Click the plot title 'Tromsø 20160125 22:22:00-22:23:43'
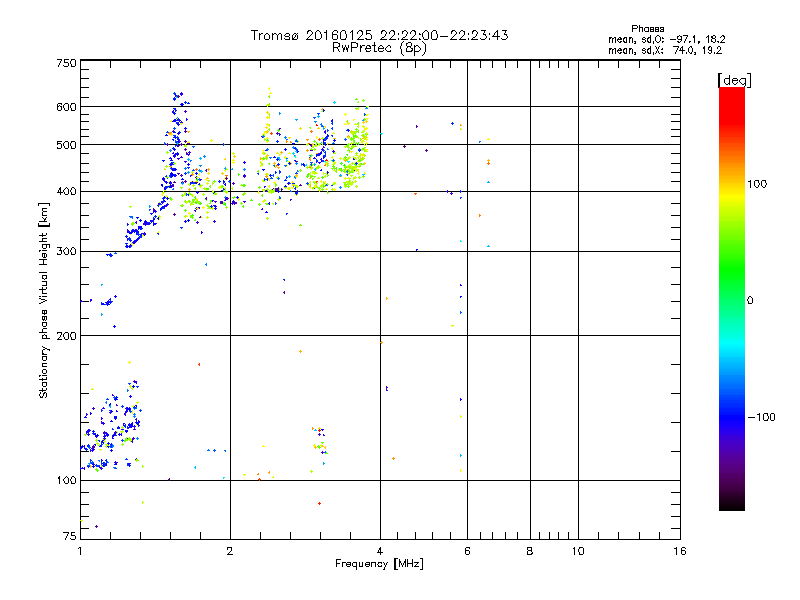 [x=379, y=35]
